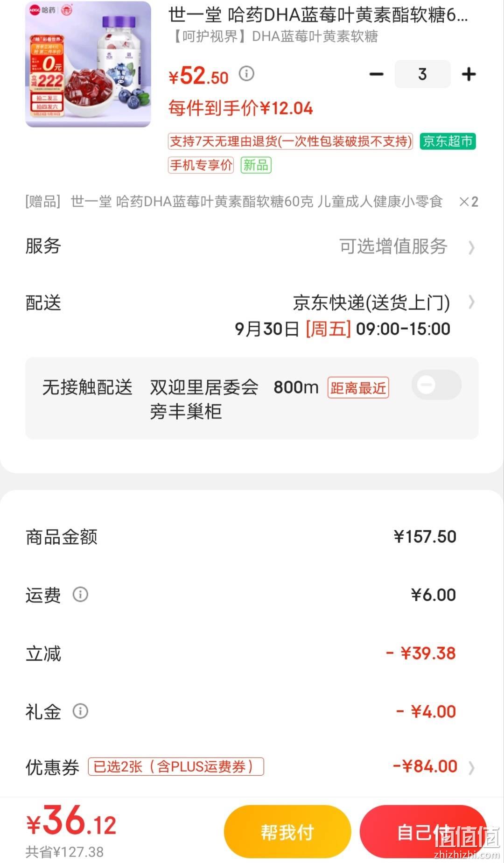Expand the 京东快递 delivery options chevron

point(471,302)
